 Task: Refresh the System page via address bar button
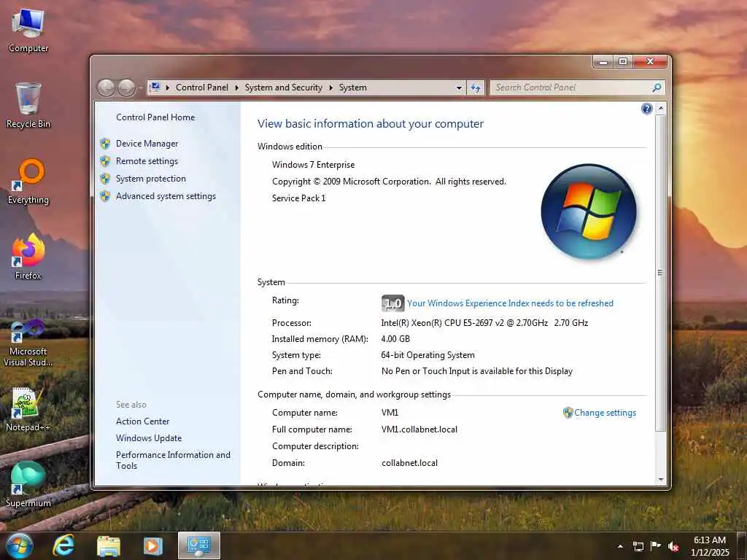(476, 87)
